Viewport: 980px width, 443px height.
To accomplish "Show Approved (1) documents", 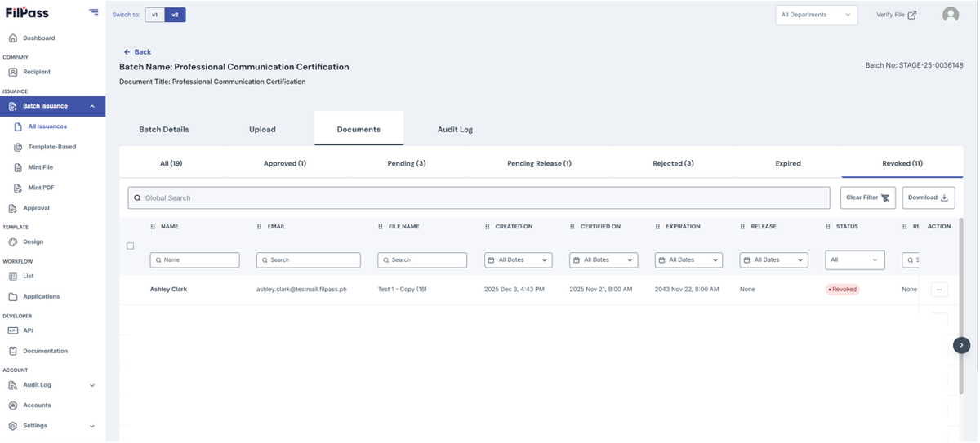I will (x=285, y=163).
